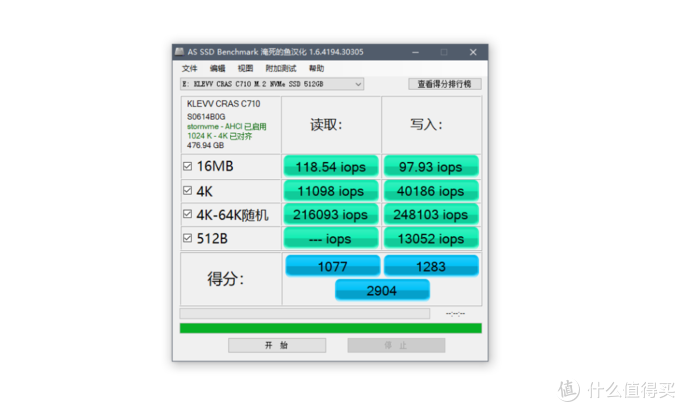Click the 512B read result --- iops
This screenshot has width=680, height=407.
pyautogui.click(x=331, y=239)
